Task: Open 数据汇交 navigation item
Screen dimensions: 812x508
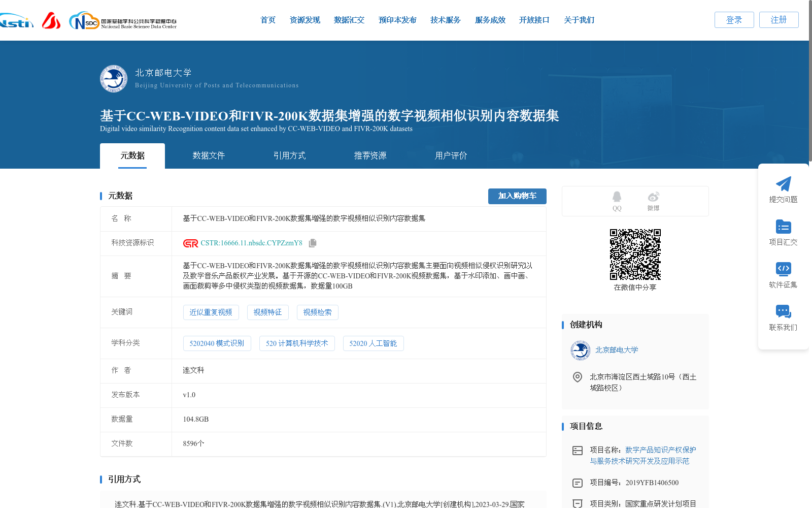Action: (x=349, y=20)
